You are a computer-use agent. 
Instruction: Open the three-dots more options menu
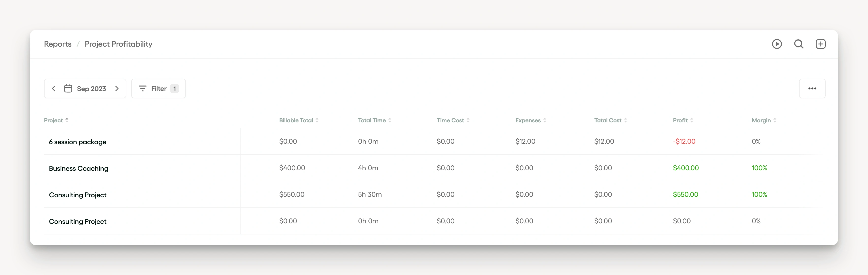click(x=812, y=88)
